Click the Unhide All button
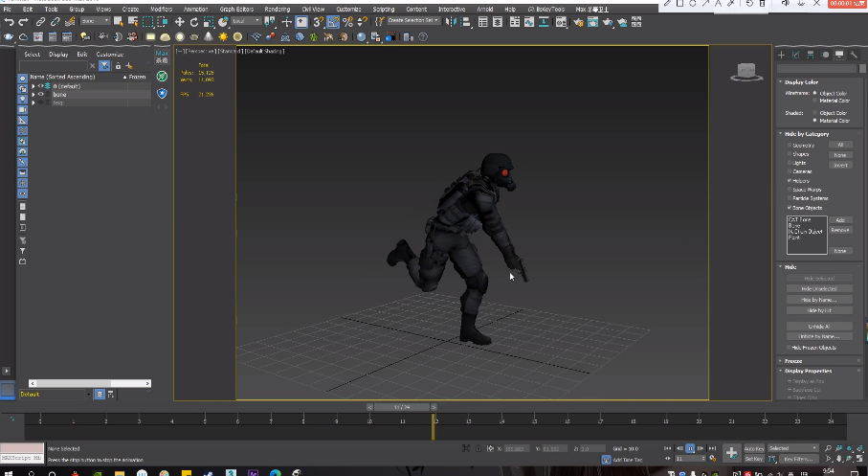Screen dimensions: 868x476 (819, 327)
